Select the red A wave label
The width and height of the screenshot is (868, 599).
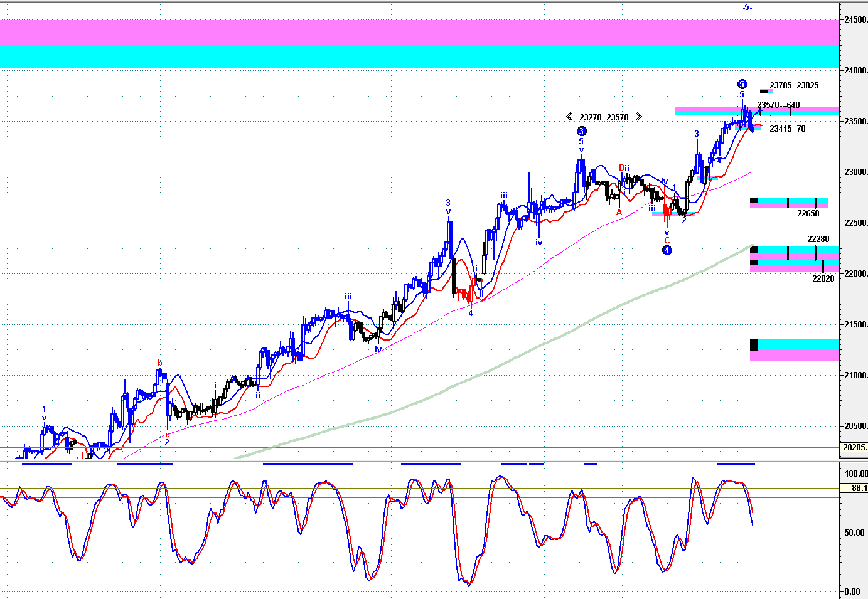coord(619,213)
